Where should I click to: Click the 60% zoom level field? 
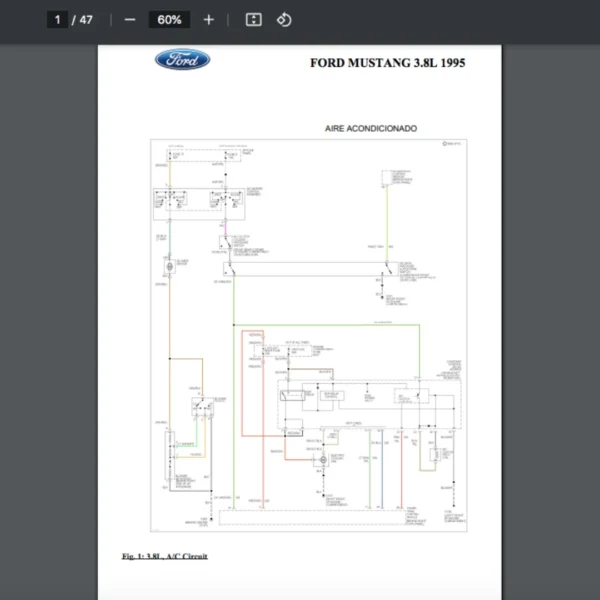169,20
